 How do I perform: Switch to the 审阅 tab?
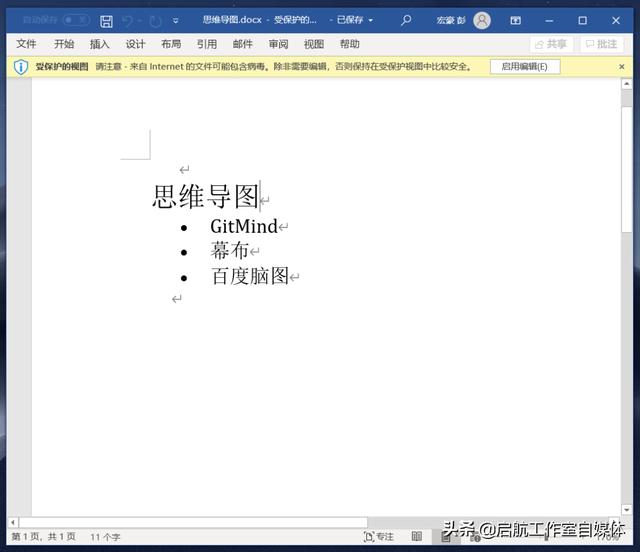pyautogui.click(x=278, y=44)
